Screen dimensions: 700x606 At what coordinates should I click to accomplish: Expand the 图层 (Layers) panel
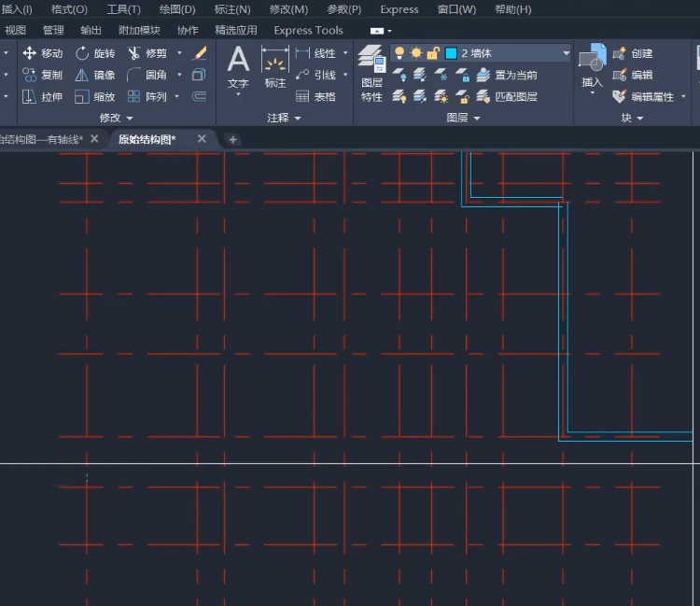click(x=463, y=118)
